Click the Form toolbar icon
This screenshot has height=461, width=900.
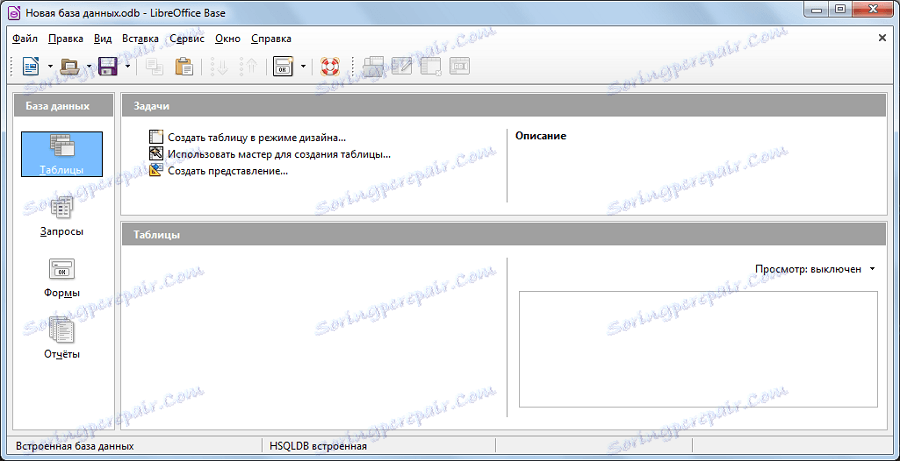tap(283, 67)
